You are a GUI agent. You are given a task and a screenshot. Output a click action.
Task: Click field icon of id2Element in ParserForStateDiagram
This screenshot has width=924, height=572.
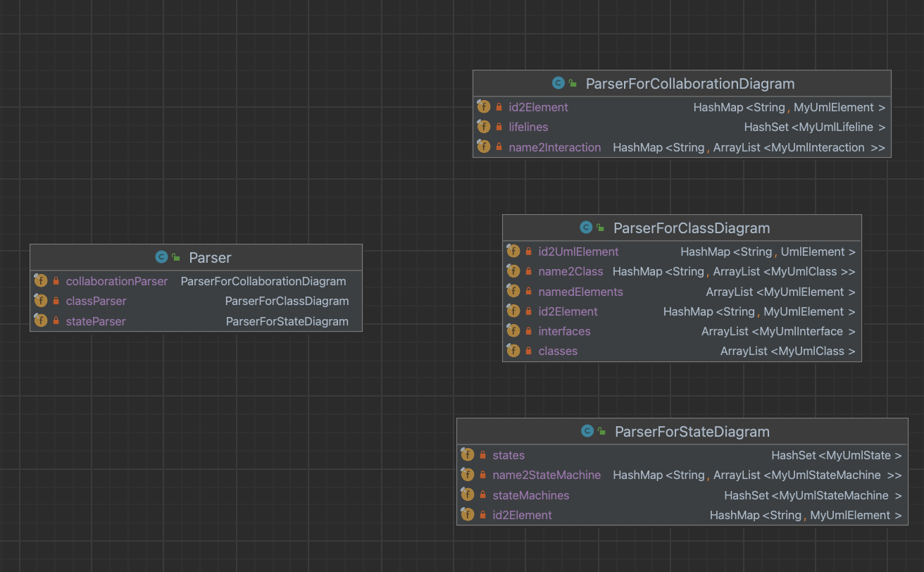click(468, 514)
